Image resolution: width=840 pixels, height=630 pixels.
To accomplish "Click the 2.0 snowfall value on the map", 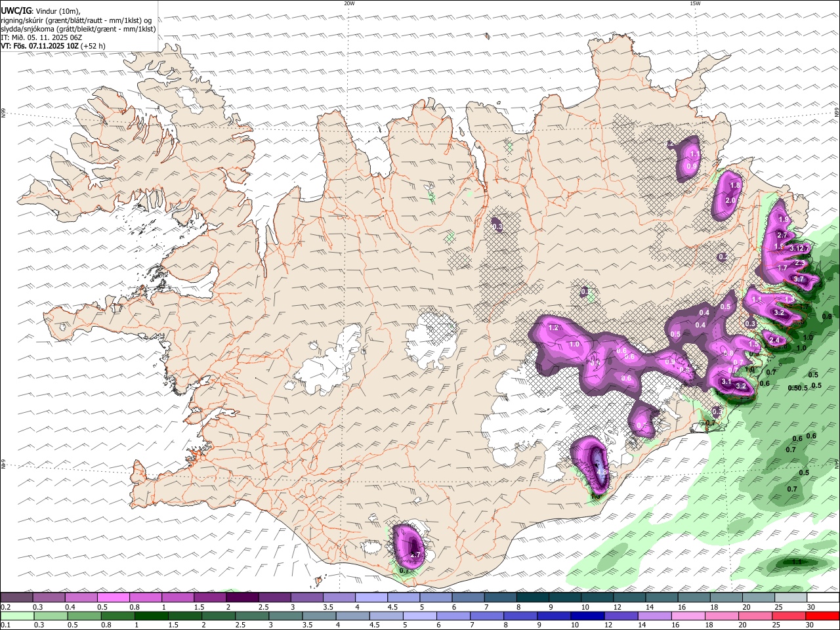I will [x=730, y=200].
